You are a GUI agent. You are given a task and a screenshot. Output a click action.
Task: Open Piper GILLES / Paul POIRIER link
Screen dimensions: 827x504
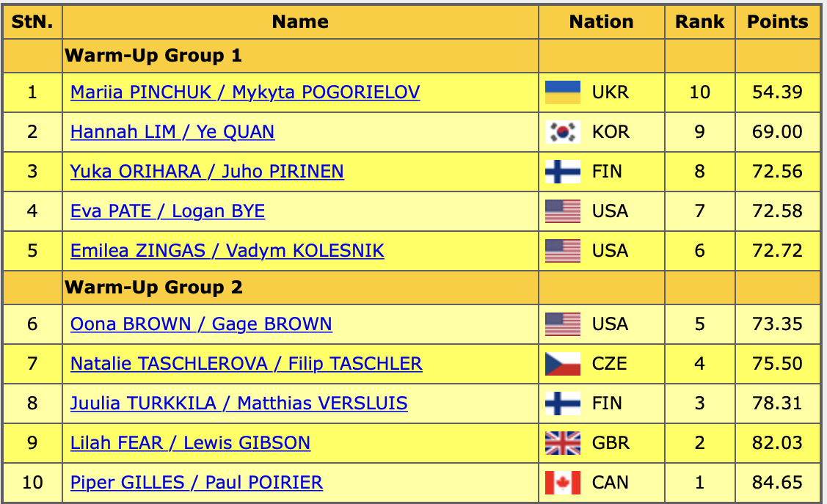(196, 483)
